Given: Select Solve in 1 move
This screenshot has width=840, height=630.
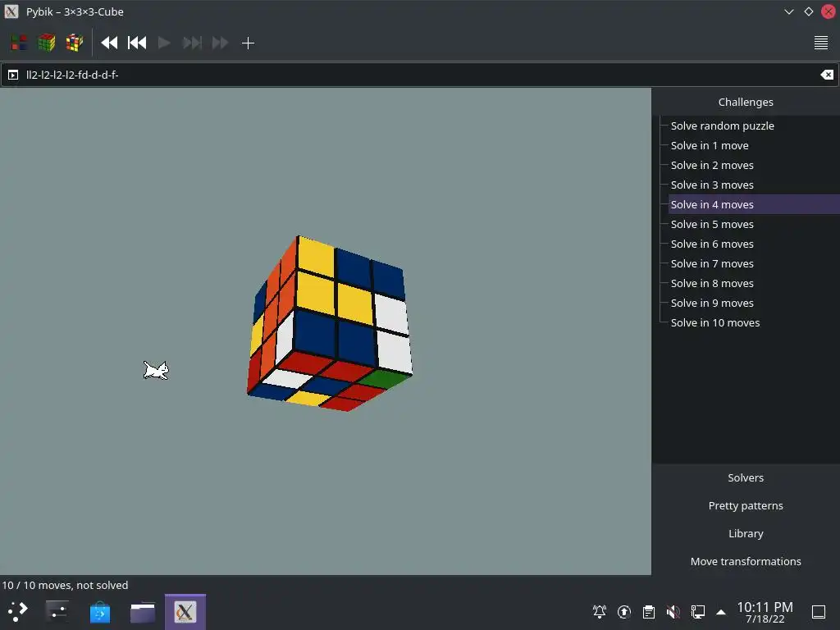Looking at the screenshot, I should click(x=710, y=146).
